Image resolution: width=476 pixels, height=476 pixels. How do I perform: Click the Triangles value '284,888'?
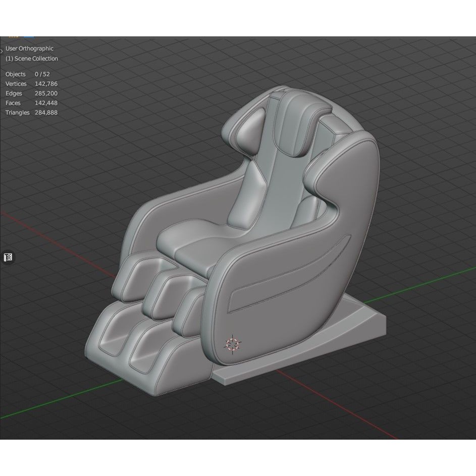pos(46,113)
